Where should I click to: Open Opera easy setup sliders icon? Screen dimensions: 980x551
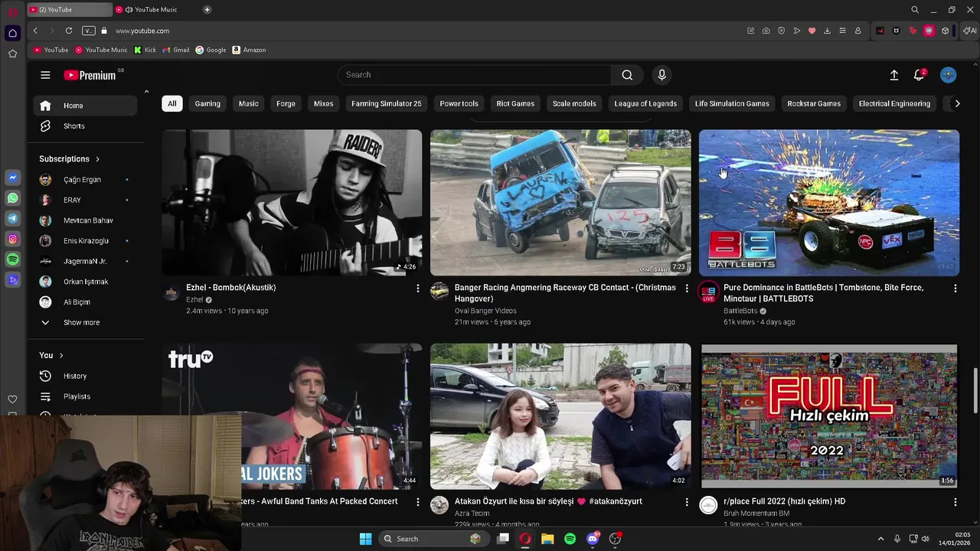tap(842, 31)
